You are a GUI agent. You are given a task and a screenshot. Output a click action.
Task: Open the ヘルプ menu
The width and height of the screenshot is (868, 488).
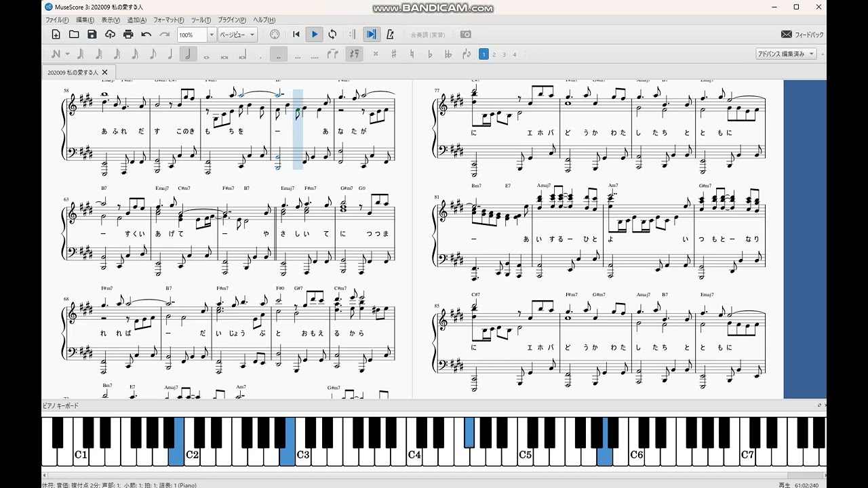point(264,20)
